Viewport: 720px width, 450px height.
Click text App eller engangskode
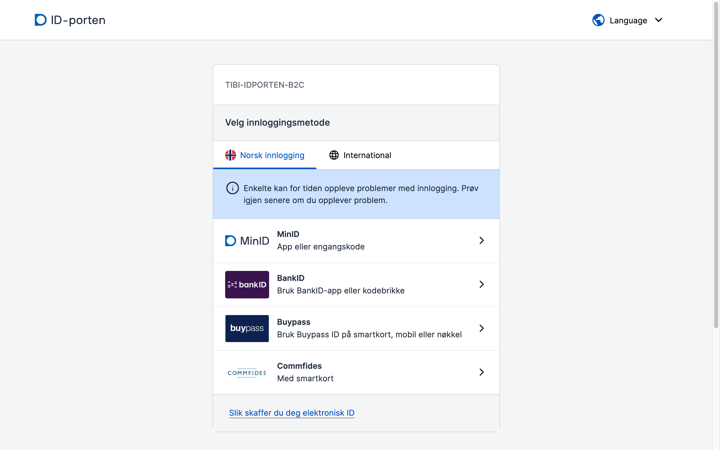tap(321, 247)
